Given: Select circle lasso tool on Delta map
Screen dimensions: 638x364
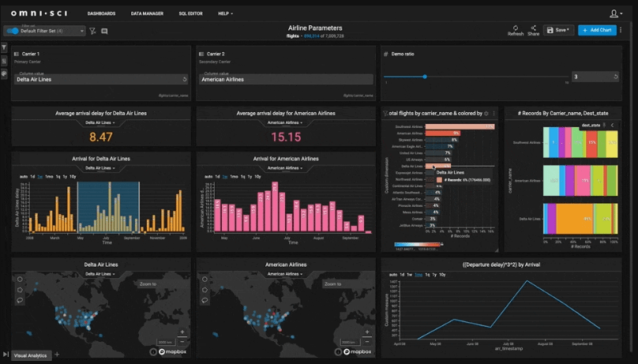Looking at the screenshot, I should [20, 279].
